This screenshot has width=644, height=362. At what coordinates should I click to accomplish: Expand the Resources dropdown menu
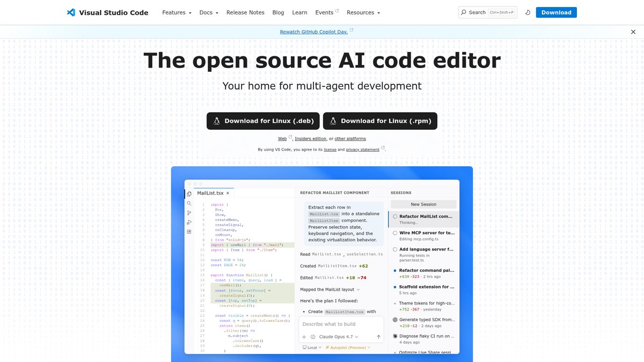click(x=363, y=12)
